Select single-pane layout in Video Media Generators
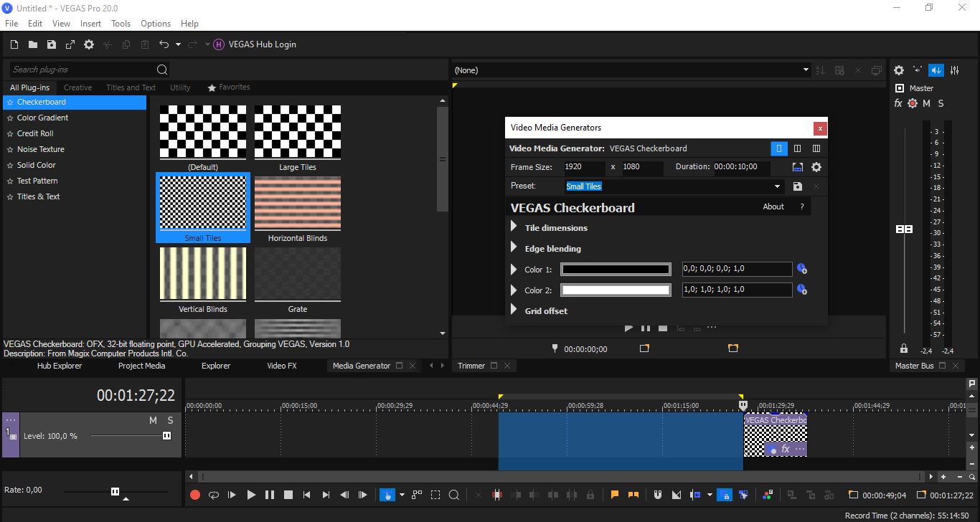The height and width of the screenshot is (522, 980). (779, 148)
